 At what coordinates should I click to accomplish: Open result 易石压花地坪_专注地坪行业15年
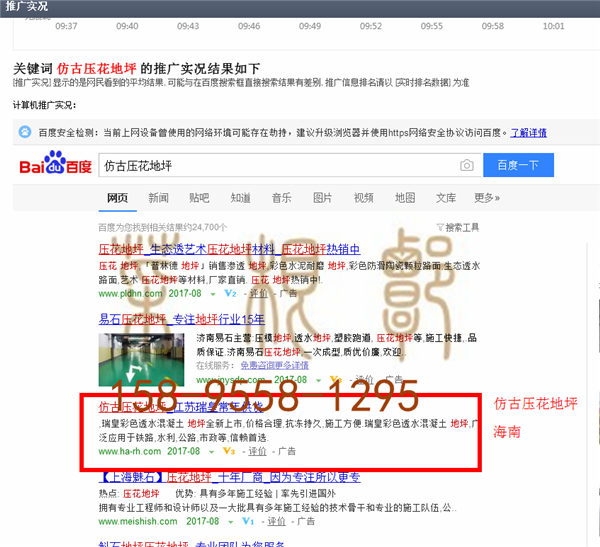181,319
